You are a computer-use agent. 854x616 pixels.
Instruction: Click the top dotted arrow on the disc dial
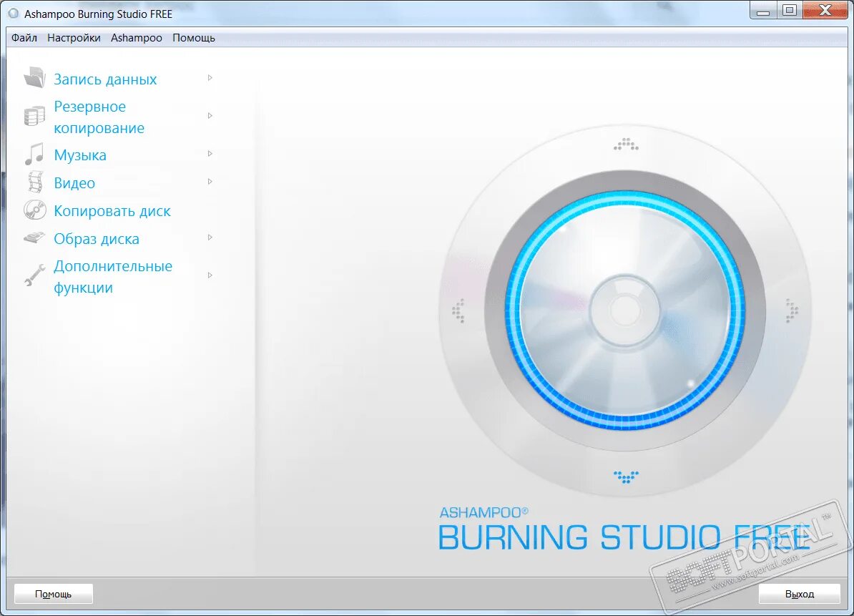click(626, 145)
